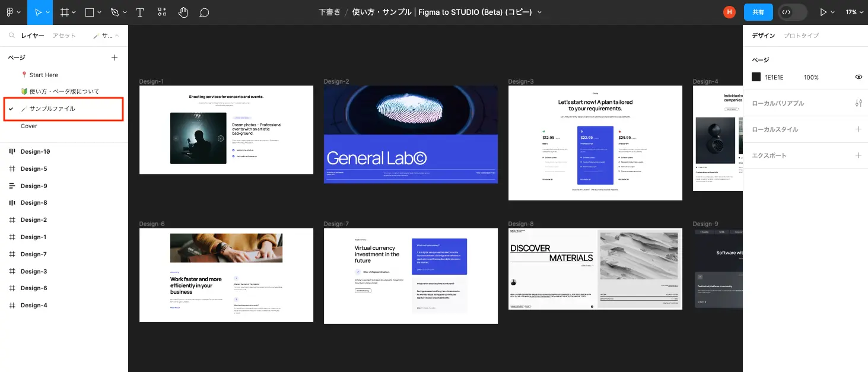Select the Frame tool
Viewport: 868px width, 372px height.
coord(64,12)
